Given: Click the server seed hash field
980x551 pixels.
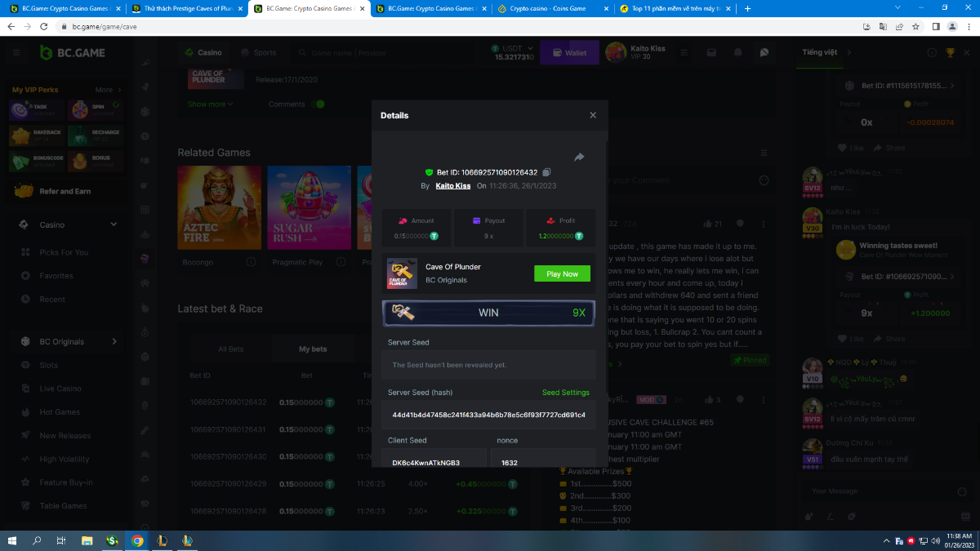Looking at the screenshot, I should click(x=488, y=415).
